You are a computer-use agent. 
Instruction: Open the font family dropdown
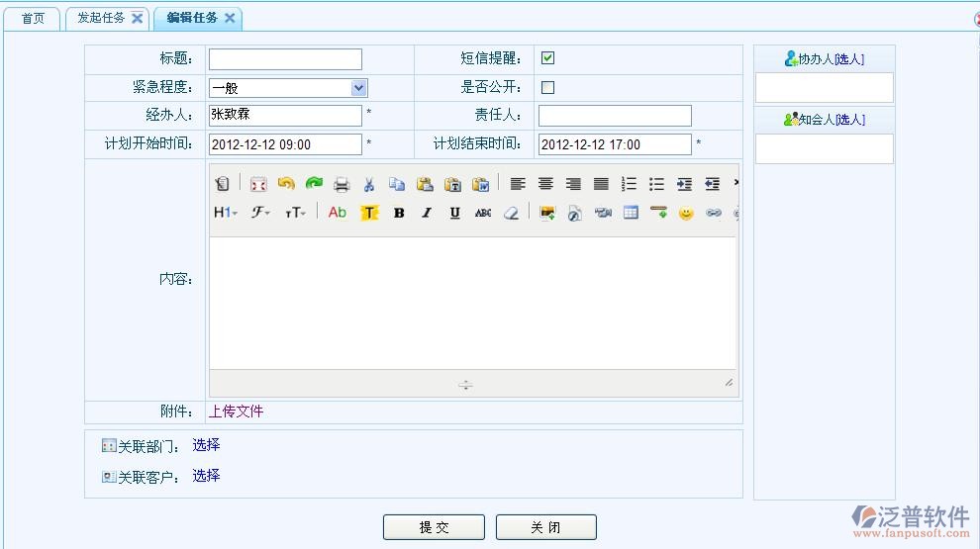point(260,213)
